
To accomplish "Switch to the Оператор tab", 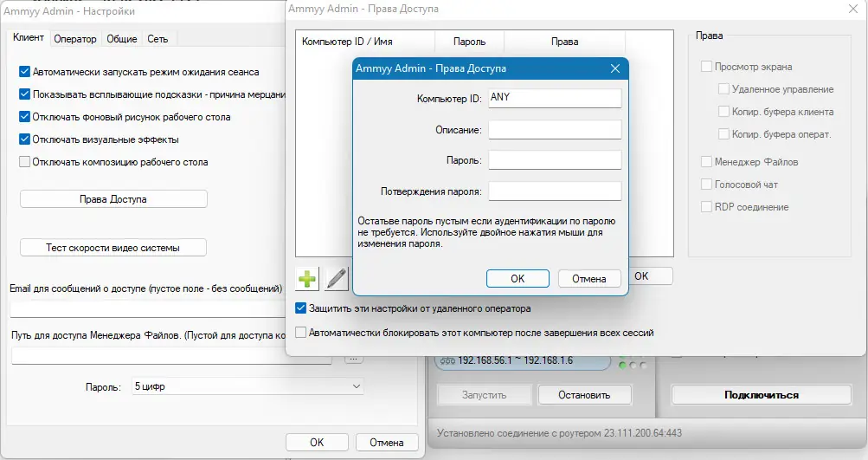I will [x=75, y=39].
